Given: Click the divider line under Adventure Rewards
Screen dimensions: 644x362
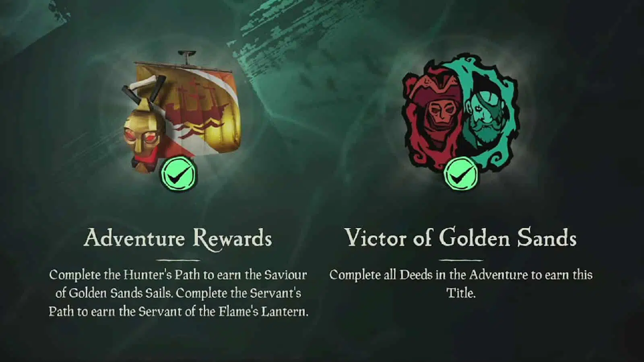Looking at the screenshot, I should click(x=178, y=260).
